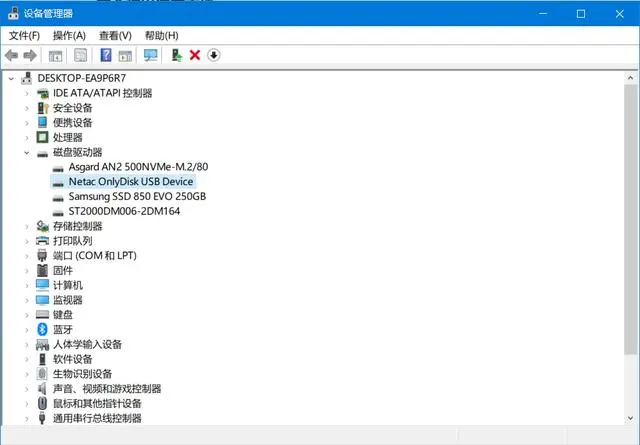This screenshot has width=640, height=445.
Task: Click the scrollbar up arrow
Action: [x=631, y=78]
